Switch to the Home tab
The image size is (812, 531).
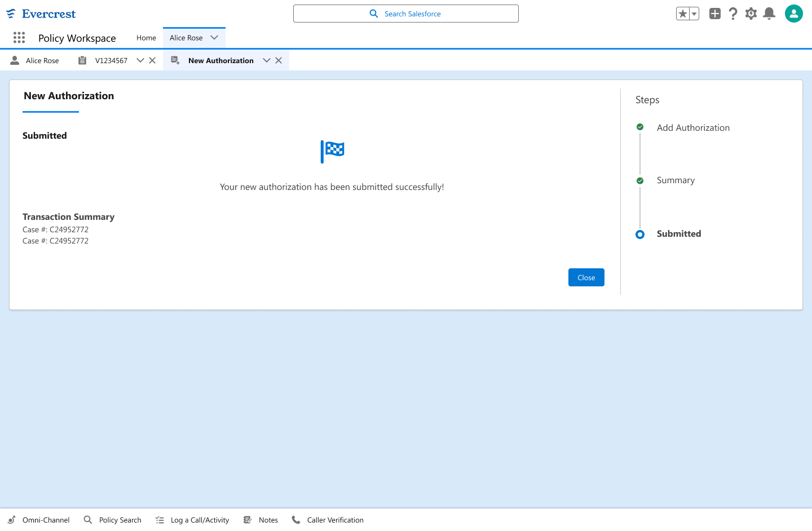click(x=146, y=38)
